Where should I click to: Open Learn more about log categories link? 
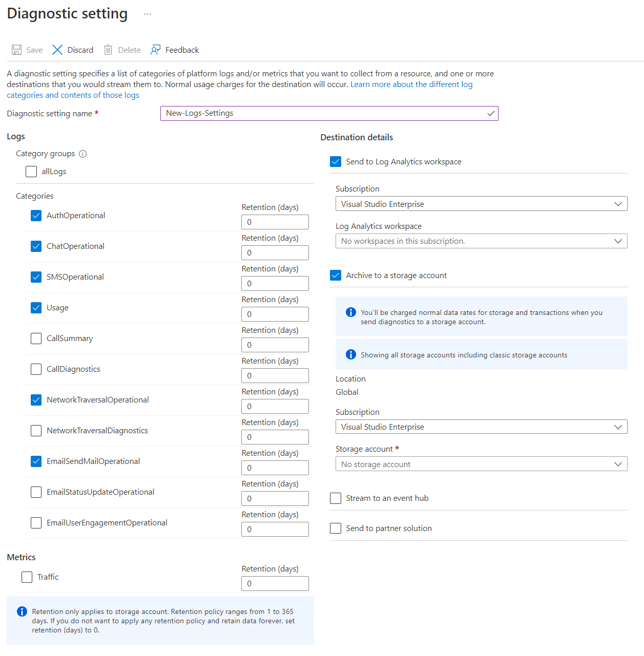411,84
